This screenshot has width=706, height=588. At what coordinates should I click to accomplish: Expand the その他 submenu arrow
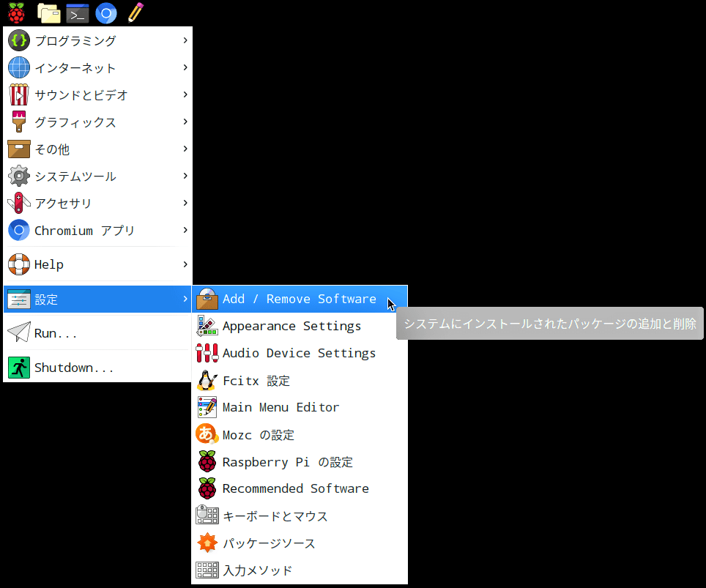click(185, 149)
